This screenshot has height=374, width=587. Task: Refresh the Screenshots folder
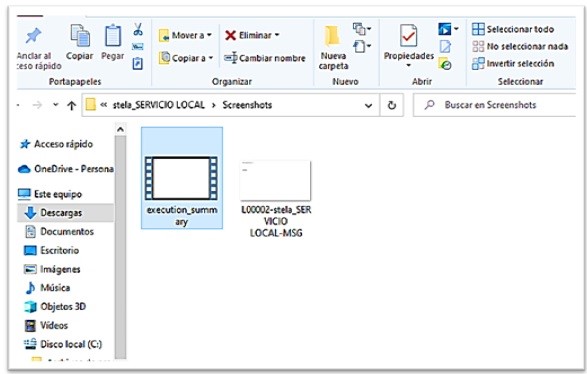[x=392, y=105]
